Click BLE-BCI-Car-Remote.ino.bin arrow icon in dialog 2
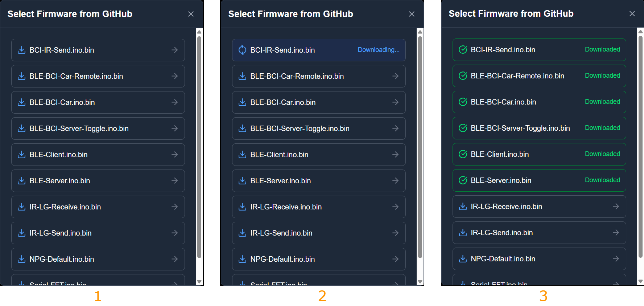The height and width of the screenshot is (306, 644). (x=395, y=76)
